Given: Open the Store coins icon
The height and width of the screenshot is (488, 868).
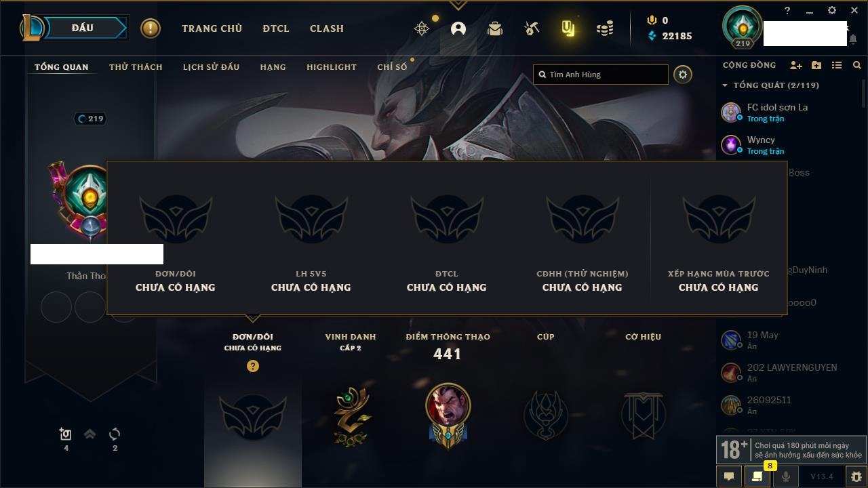Looking at the screenshot, I should 605,28.
